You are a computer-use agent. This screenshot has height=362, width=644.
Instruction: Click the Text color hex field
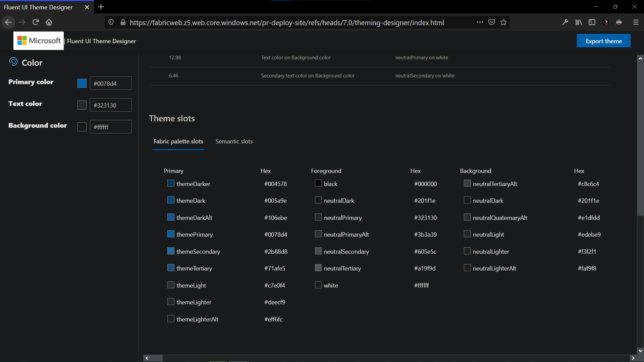[111, 105]
